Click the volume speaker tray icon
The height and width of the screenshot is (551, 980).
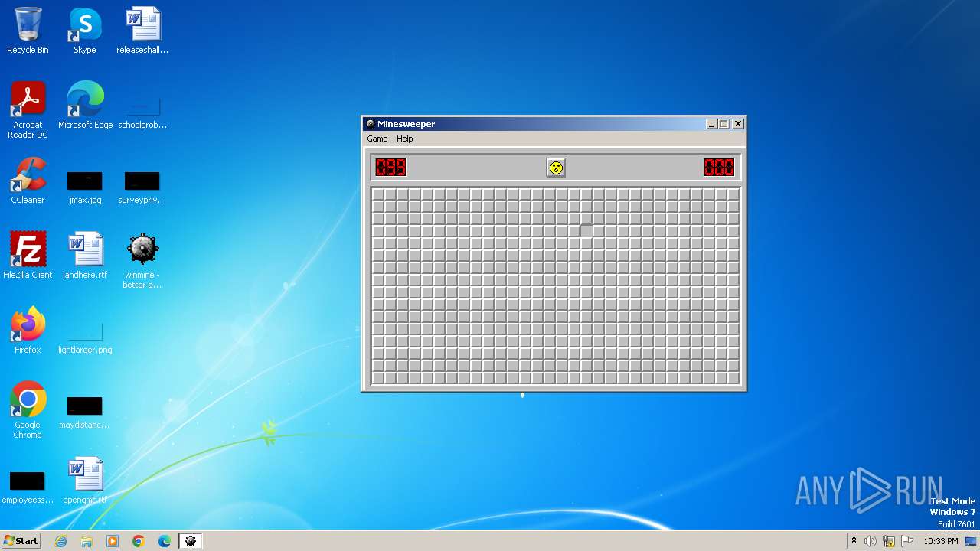coord(871,541)
